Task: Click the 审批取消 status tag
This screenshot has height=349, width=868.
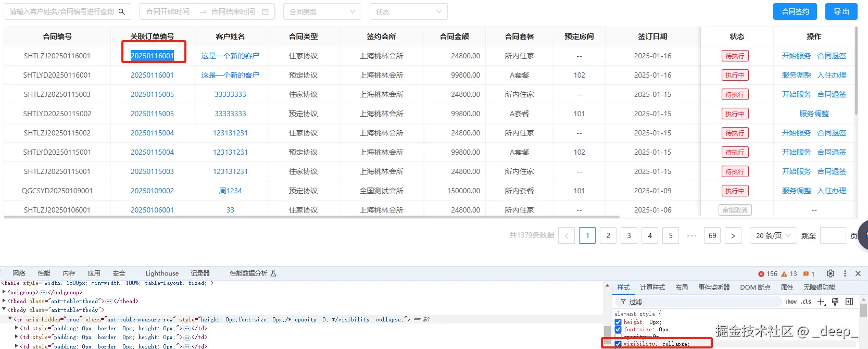Action: 735,210
